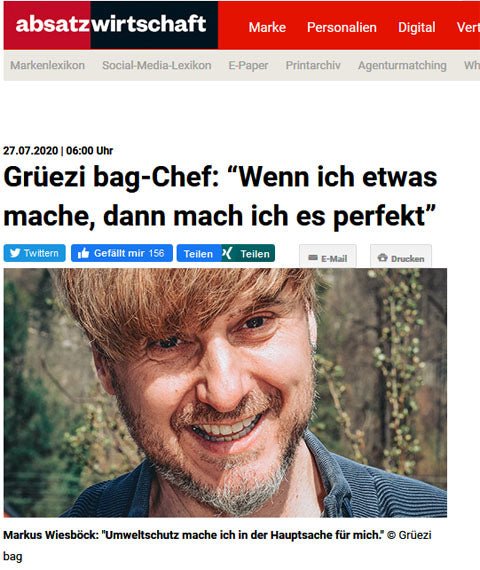Go to absatzwirtschaft logo homepage

coord(111,25)
